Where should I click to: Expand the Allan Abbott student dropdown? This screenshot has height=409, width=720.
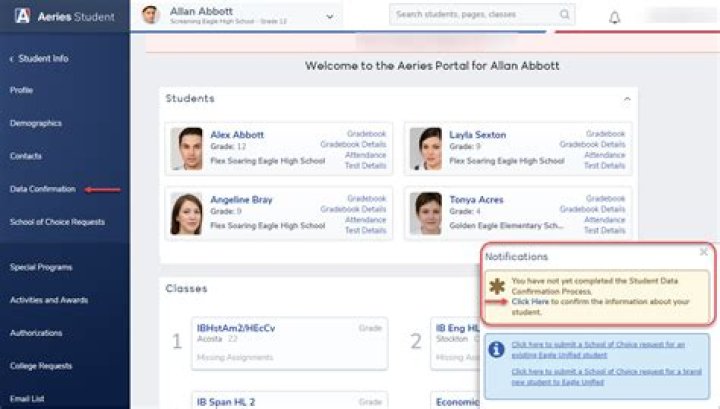click(330, 17)
